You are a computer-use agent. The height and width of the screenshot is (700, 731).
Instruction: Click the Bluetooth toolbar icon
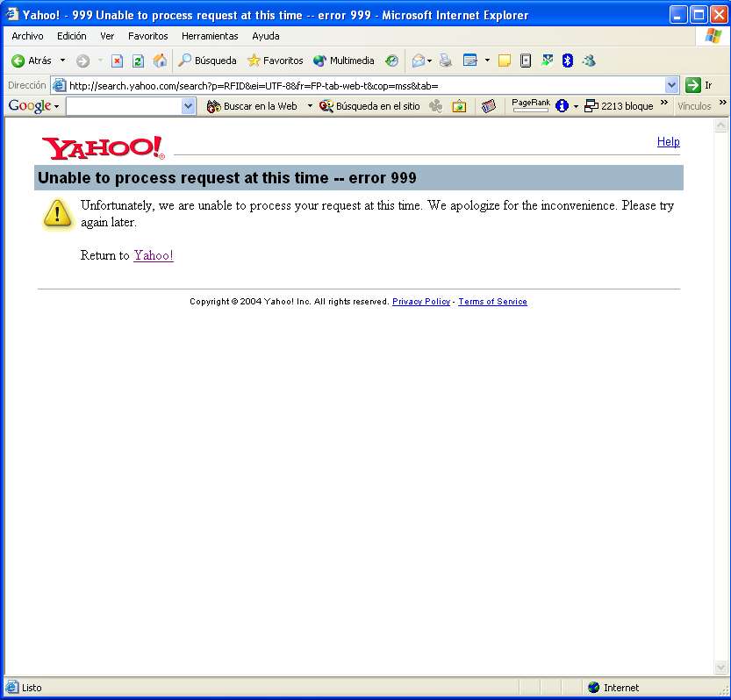568,61
